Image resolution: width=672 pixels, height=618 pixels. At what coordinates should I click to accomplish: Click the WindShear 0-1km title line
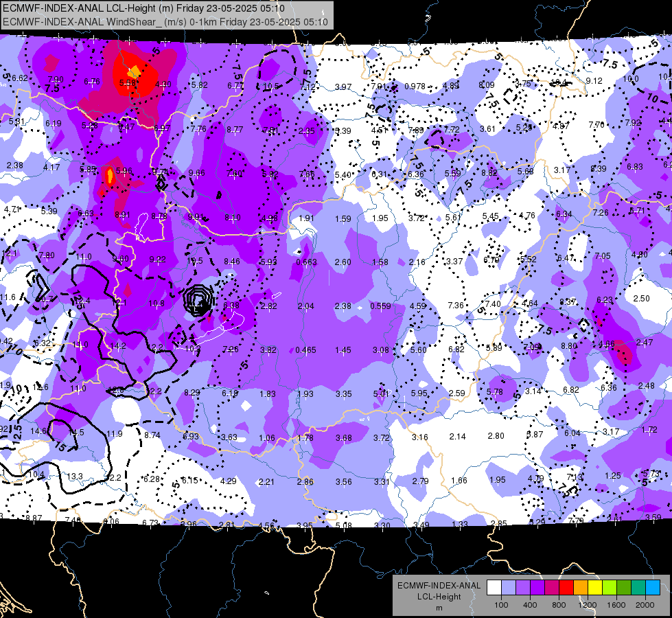point(166,22)
